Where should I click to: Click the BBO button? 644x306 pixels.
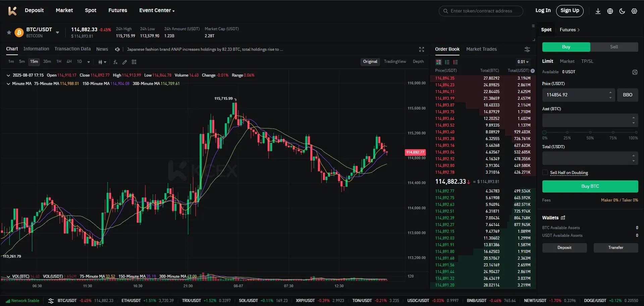[628, 95]
